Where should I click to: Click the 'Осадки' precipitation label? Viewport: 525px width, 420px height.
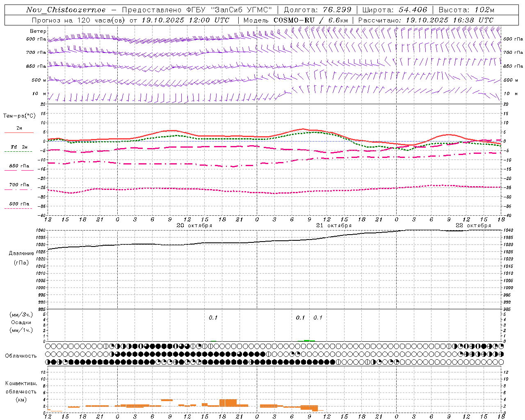tap(21, 322)
